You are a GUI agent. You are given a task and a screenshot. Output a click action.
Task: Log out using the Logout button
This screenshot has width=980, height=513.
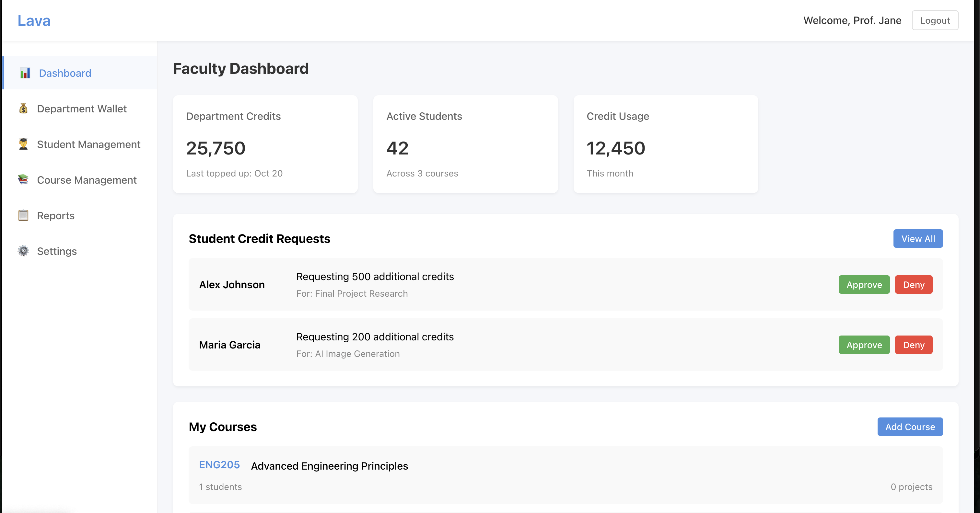pos(935,20)
